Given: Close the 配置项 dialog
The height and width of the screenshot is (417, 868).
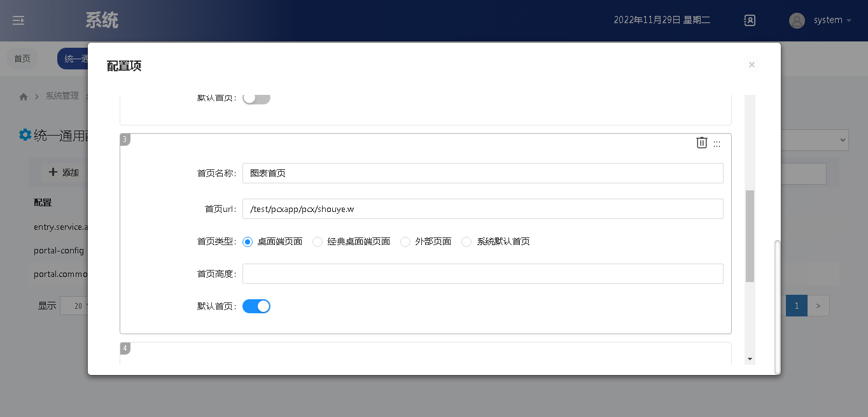Looking at the screenshot, I should tap(752, 64).
